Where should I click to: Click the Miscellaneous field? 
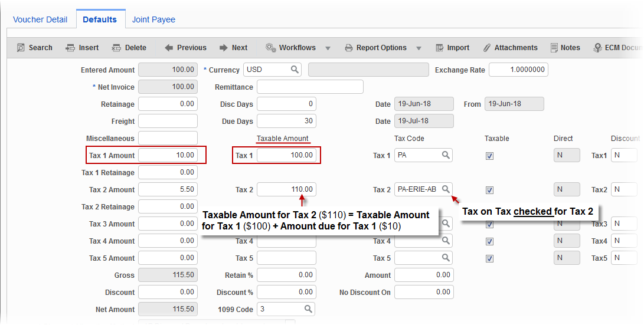click(x=168, y=138)
